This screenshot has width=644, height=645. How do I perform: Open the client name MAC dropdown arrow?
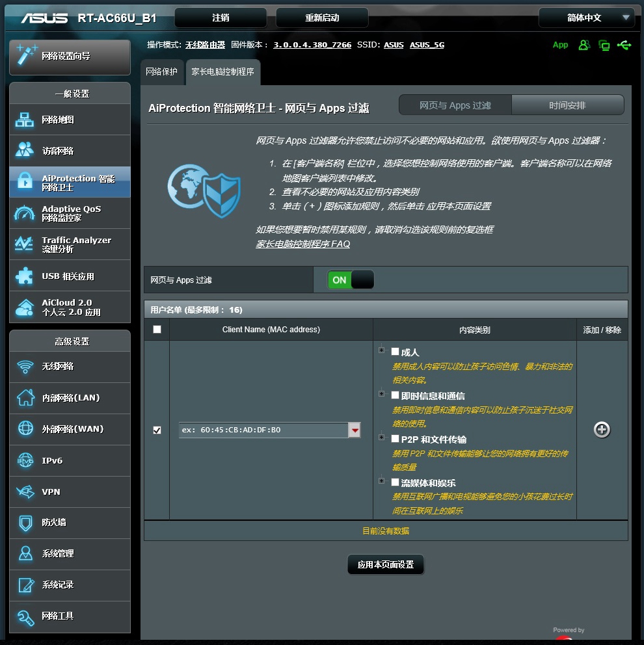355,430
